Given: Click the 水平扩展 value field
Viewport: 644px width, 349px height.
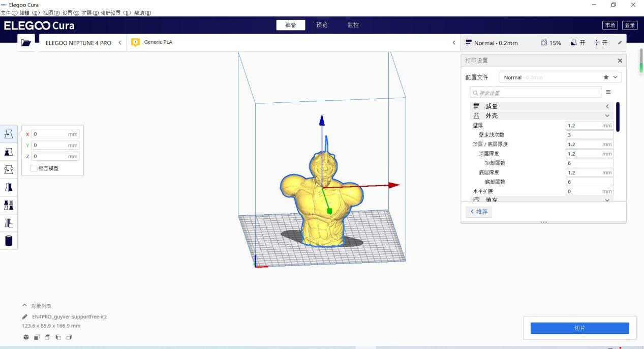Looking at the screenshot, I should (x=590, y=191).
